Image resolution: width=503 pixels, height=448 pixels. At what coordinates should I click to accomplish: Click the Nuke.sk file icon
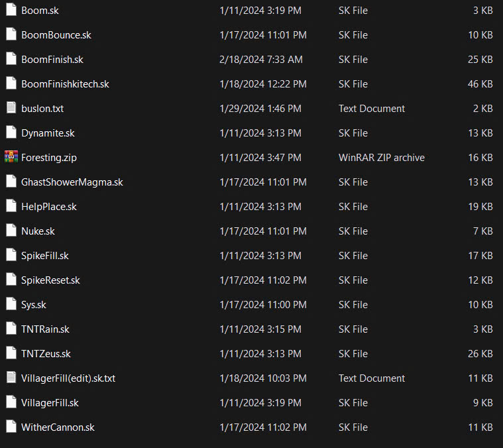(x=11, y=231)
